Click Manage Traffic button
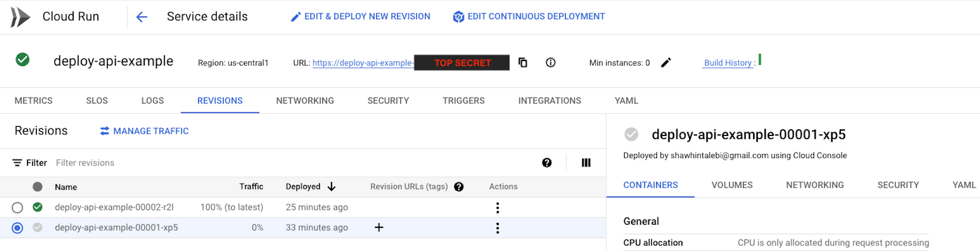The width and height of the screenshot is (980, 251). tap(144, 131)
